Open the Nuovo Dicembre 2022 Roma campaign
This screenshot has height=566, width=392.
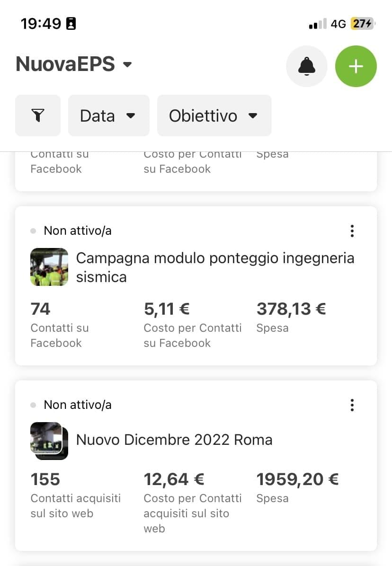pyautogui.click(x=174, y=440)
